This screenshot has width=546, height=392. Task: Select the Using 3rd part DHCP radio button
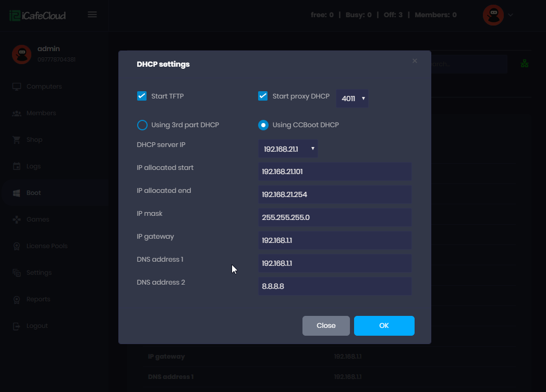[x=142, y=125]
